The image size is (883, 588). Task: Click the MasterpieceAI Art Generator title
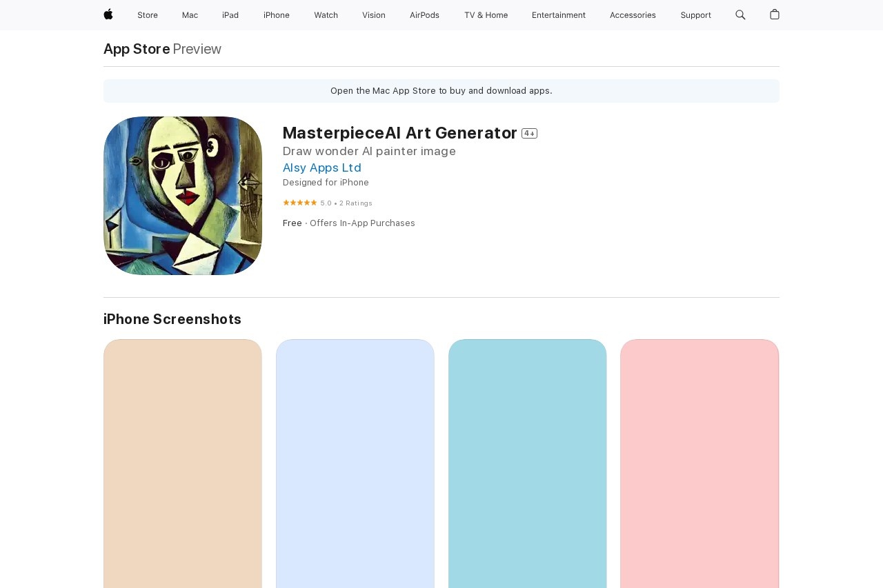[x=400, y=133]
